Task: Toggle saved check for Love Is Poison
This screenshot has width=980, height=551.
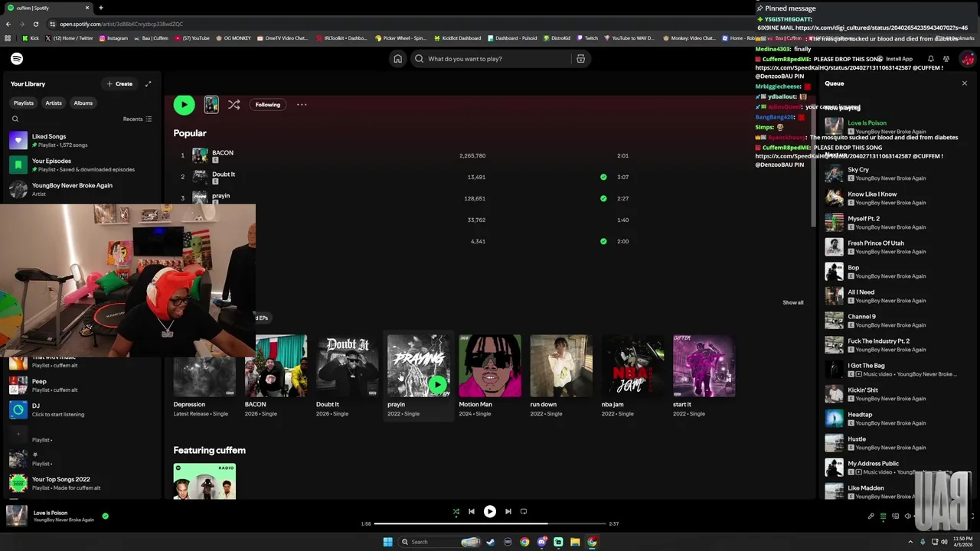Action: (x=106, y=516)
